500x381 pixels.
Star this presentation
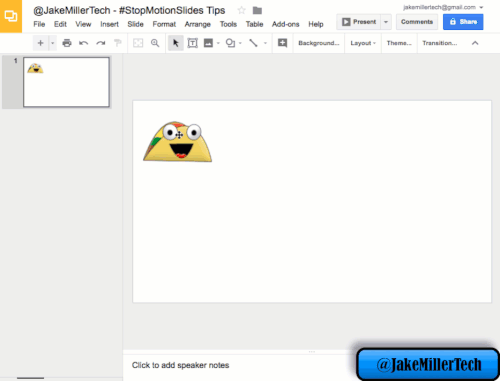click(242, 10)
